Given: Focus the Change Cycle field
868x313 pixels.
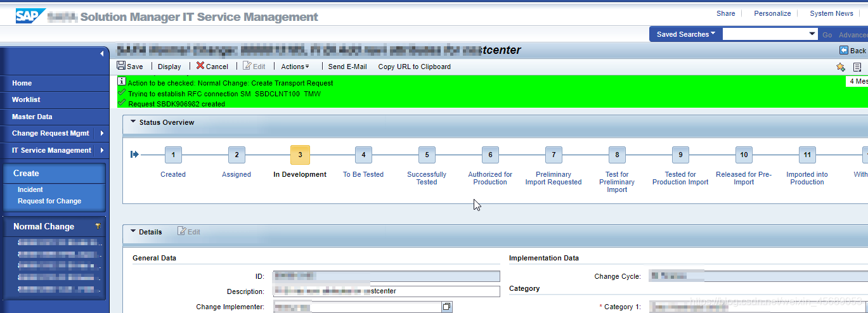Looking at the screenshot, I should (758, 276).
